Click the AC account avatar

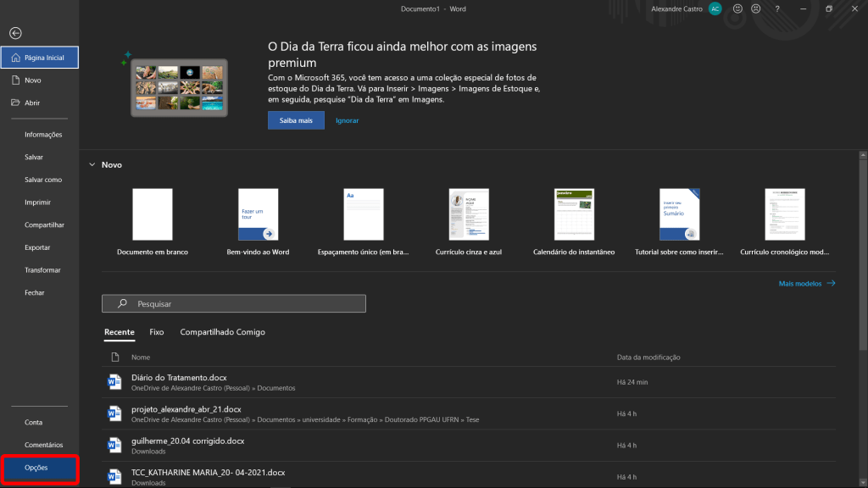point(715,8)
